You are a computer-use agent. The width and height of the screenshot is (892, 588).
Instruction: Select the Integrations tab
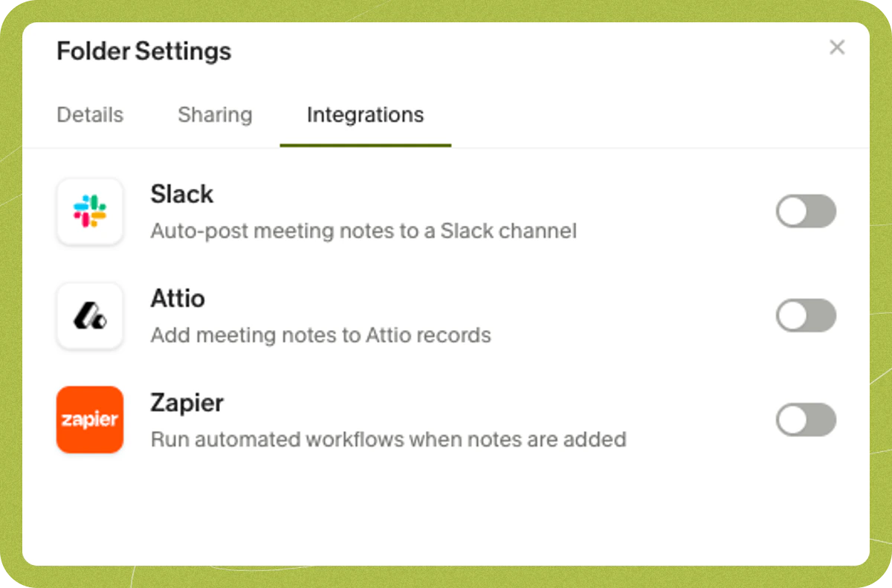coord(365,114)
